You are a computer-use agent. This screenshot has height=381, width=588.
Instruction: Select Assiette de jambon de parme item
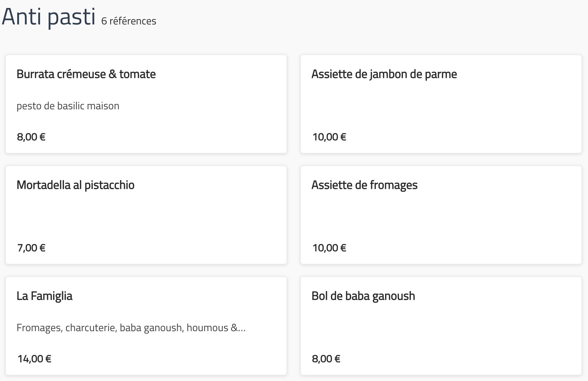[441, 104]
